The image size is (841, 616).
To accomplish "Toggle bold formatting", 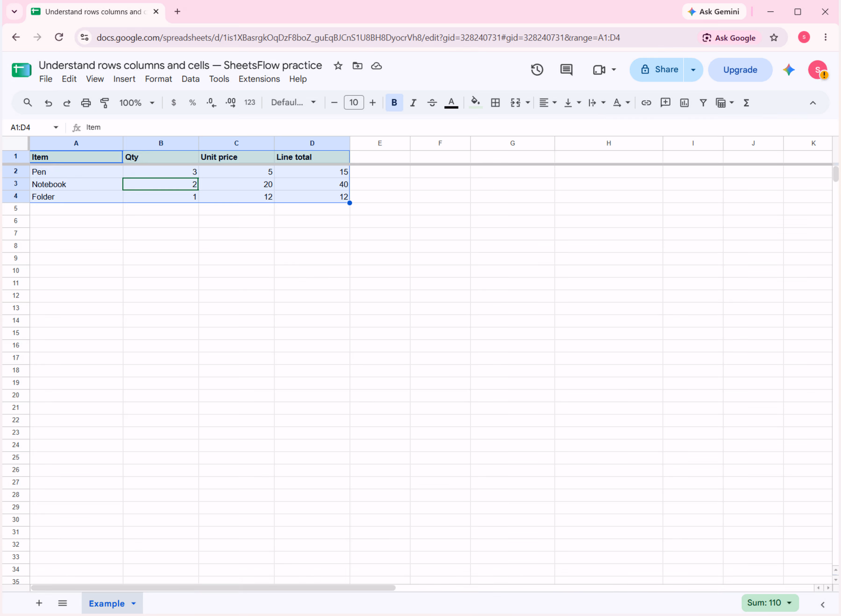I will click(394, 103).
